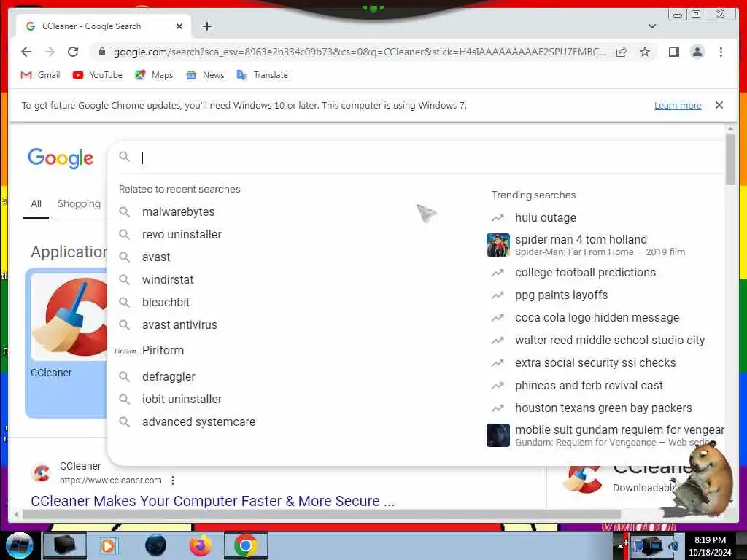This screenshot has height=560, width=747.
Task: Select trending search spider man 4 tom holland
Action: (x=581, y=239)
